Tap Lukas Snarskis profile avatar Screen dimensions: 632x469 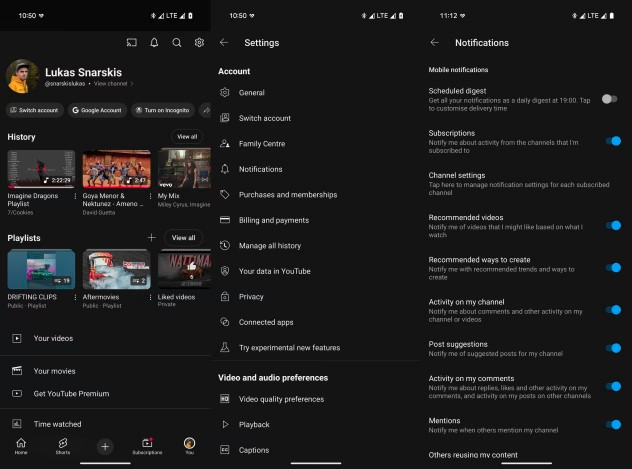[22, 76]
